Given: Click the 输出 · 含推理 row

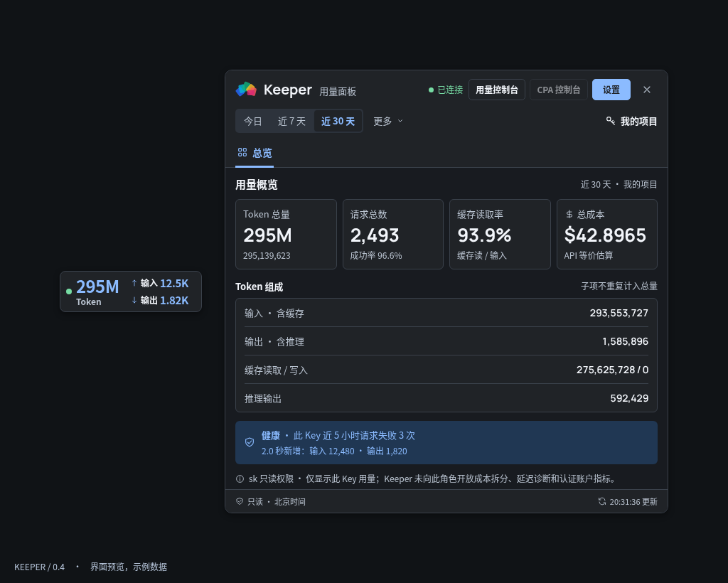Looking at the screenshot, I should click(446, 341).
